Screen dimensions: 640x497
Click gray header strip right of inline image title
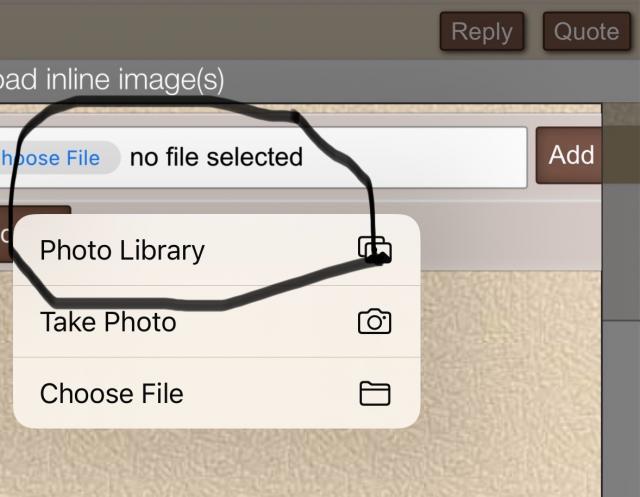[430, 79]
